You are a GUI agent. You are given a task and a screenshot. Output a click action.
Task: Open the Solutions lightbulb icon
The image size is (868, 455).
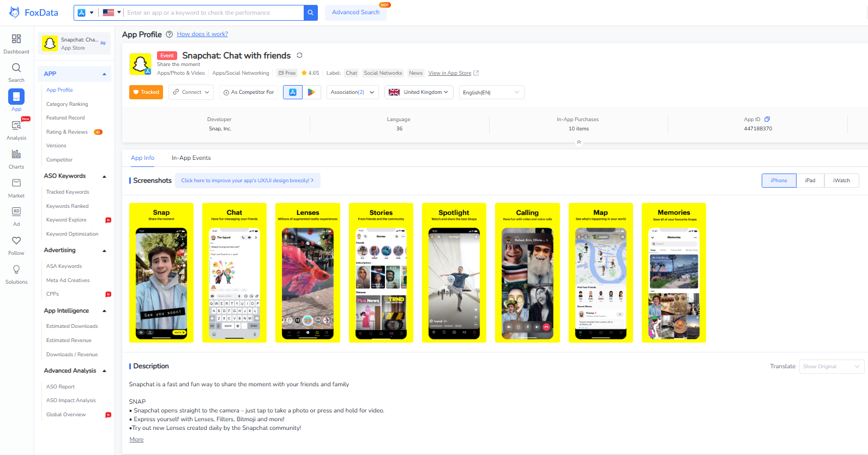tap(16, 270)
